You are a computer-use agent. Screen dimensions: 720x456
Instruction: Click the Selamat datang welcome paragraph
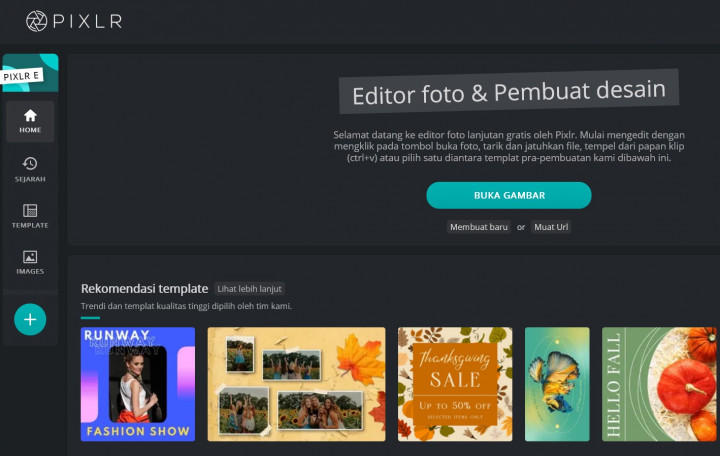click(509, 146)
